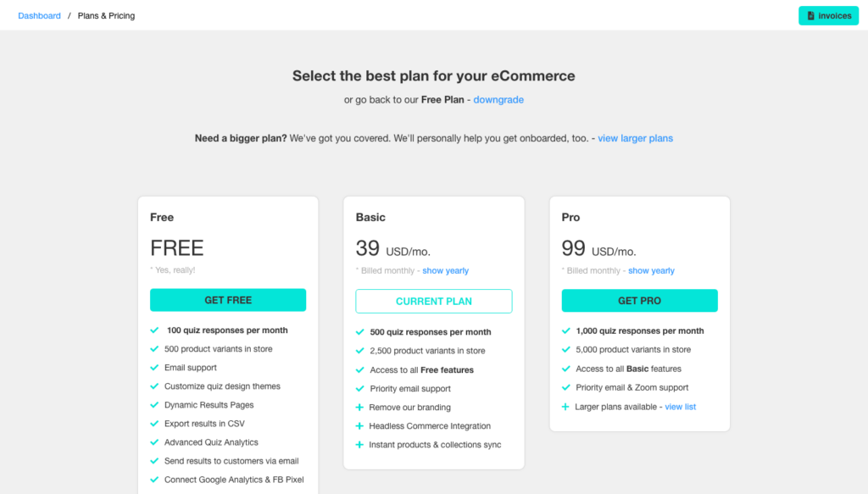Go back to Dashboard breadcrumb

coord(39,15)
